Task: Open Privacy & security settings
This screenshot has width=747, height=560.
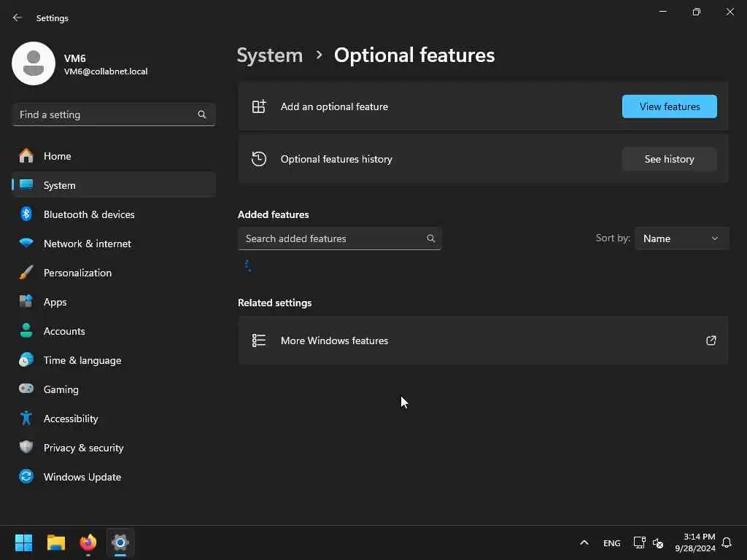Action: (x=113, y=448)
